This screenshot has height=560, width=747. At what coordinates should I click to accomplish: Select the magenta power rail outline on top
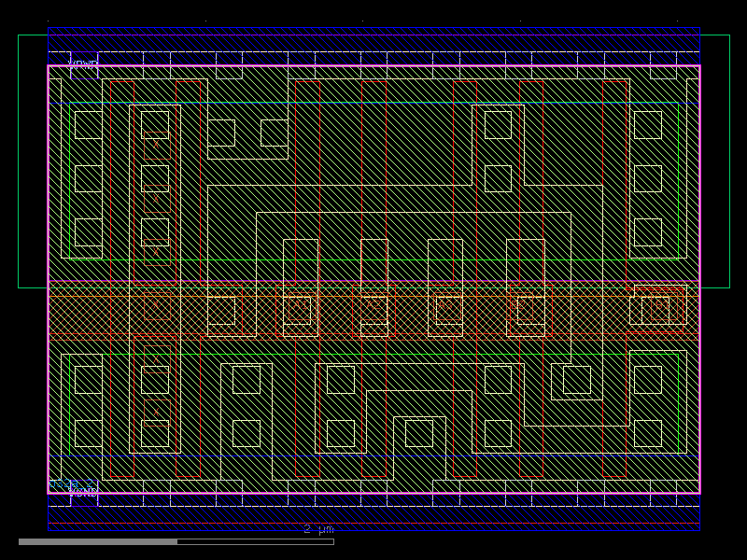(x=373, y=66)
